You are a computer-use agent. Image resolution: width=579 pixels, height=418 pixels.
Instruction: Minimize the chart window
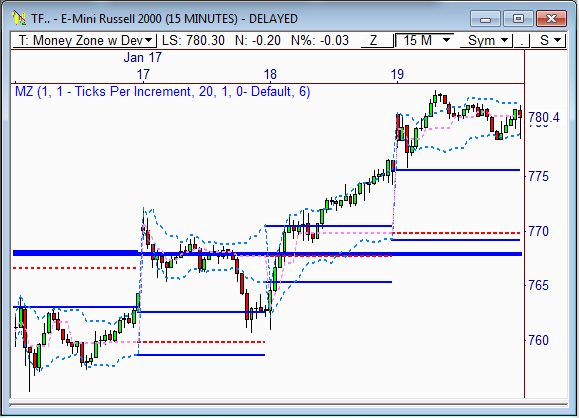pyautogui.click(x=486, y=18)
